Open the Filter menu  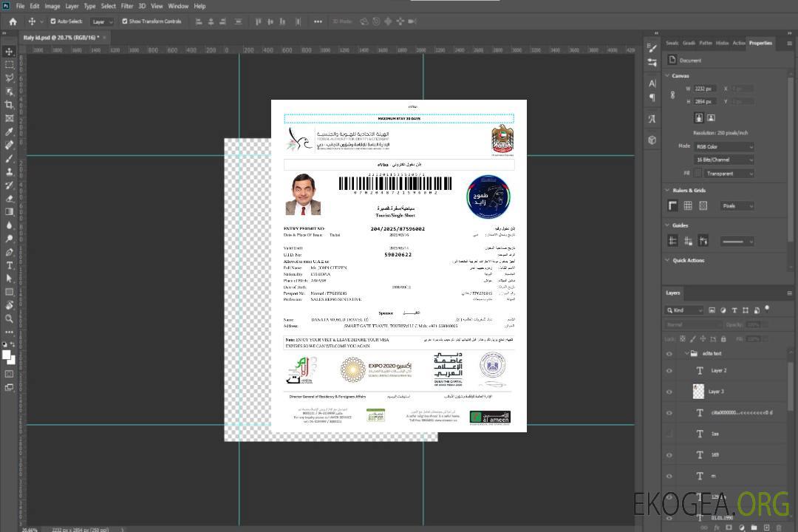click(x=127, y=6)
